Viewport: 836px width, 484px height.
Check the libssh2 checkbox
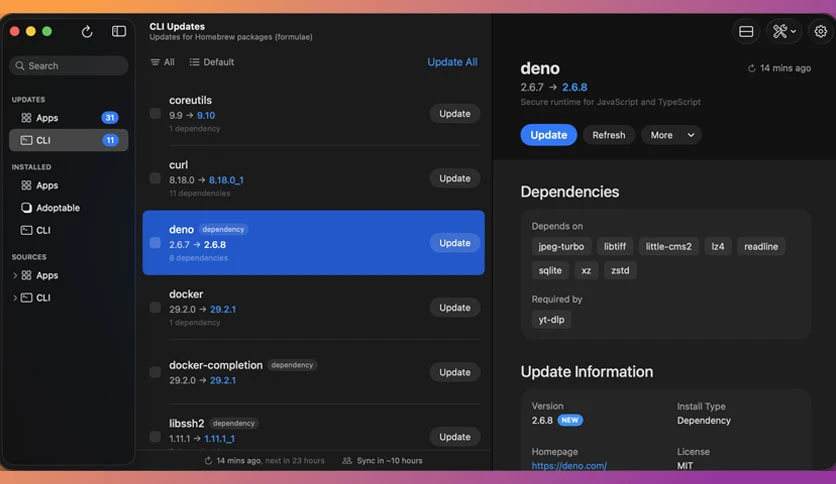point(155,437)
